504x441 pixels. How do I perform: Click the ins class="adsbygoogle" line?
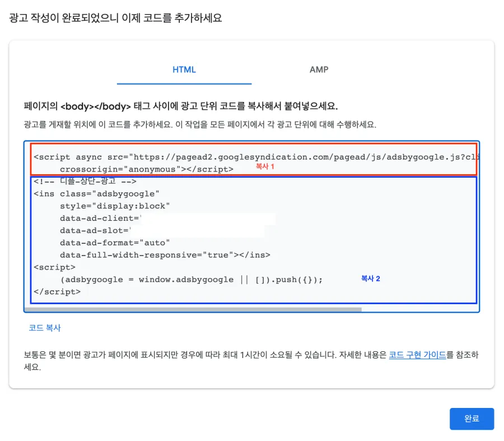[x=96, y=194]
